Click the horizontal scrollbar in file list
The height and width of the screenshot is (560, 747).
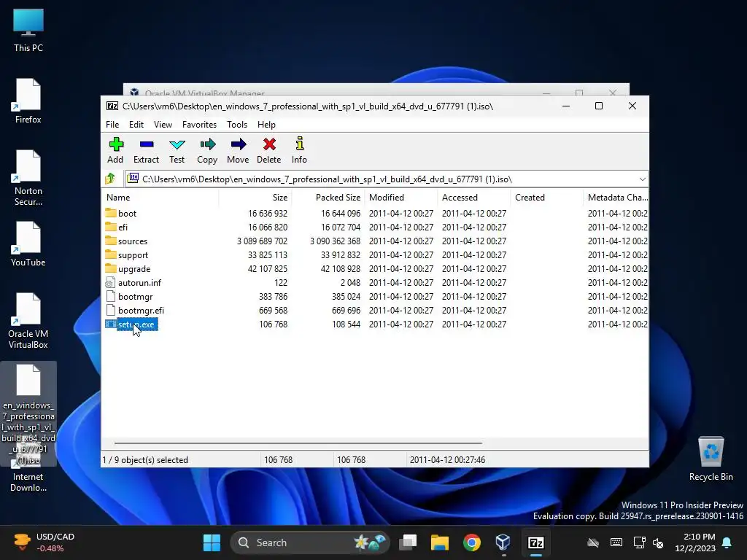tap(298, 443)
